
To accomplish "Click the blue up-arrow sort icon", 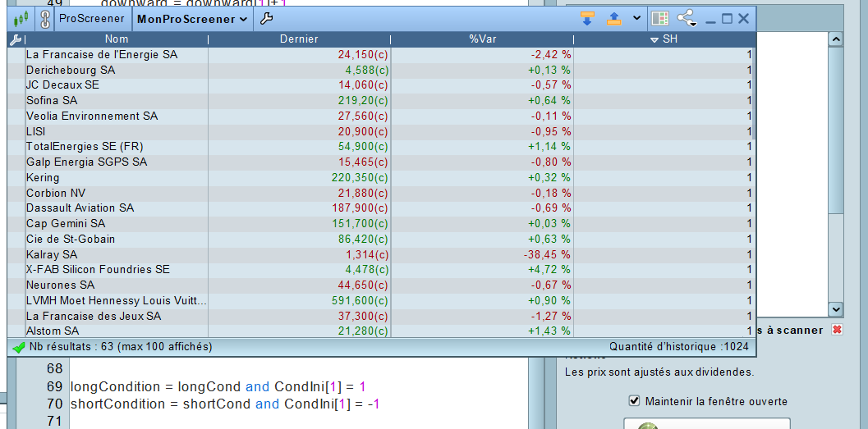I will (x=614, y=19).
